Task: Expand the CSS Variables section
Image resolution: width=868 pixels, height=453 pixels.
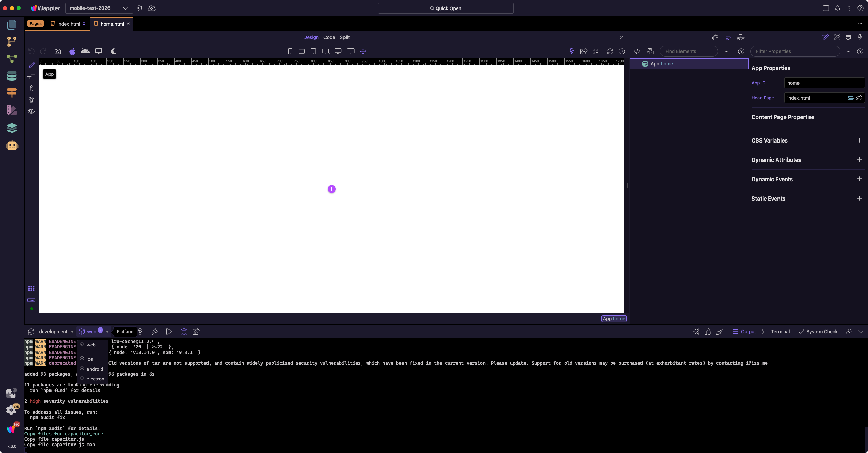Action: (x=859, y=140)
